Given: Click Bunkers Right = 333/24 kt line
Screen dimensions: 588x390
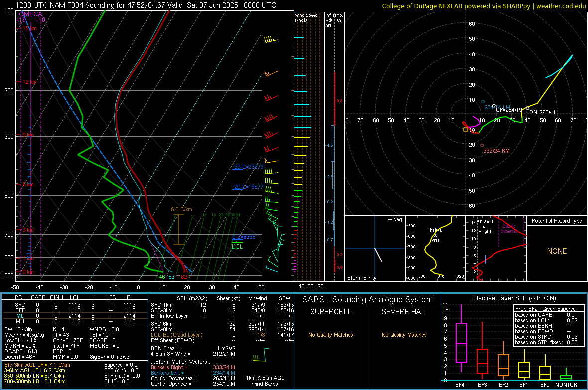Looking at the screenshot, I should [x=193, y=367].
